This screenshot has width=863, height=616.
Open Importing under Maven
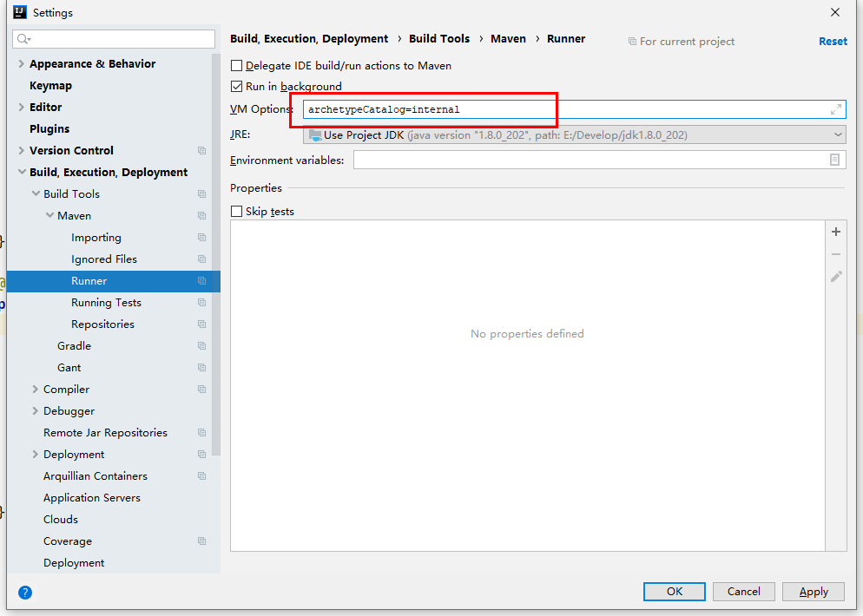pos(96,238)
